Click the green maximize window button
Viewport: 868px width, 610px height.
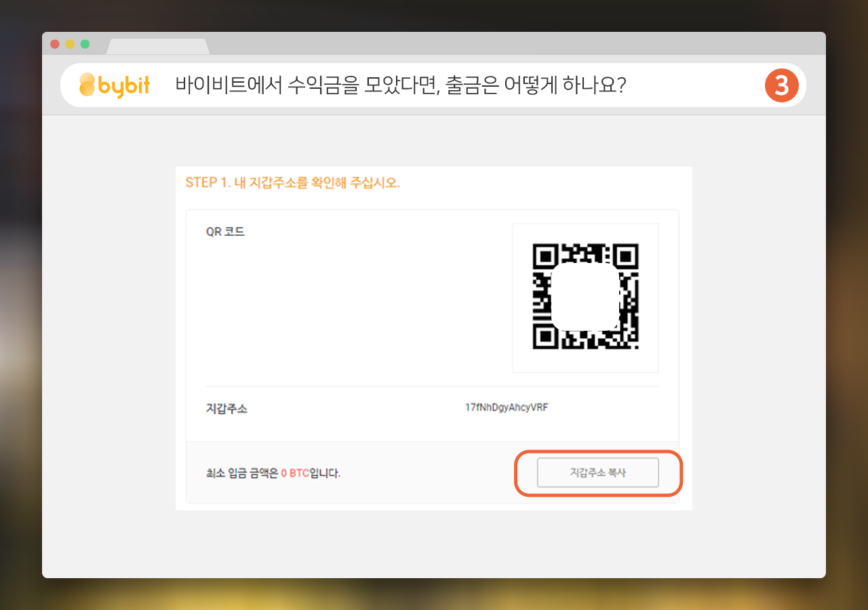click(x=85, y=44)
